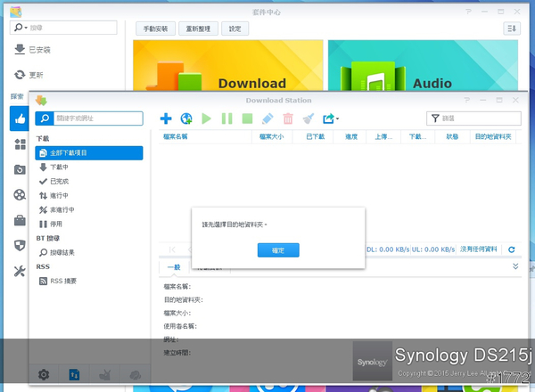Resume tasks with the green play icon
This screenshot has width=535, height=392.
[207, 118]
